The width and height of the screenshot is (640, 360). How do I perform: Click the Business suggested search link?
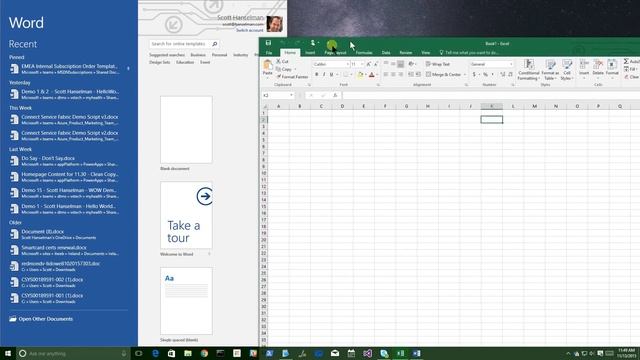tap(198, 55)
